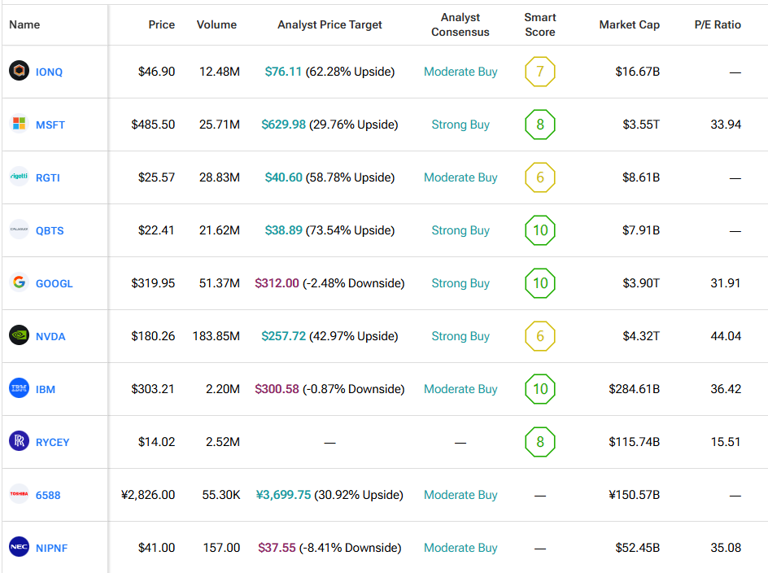This screenshot has height=573, width=768.
Task: Sort by Market Cap column header
Action: pos(629,25)
